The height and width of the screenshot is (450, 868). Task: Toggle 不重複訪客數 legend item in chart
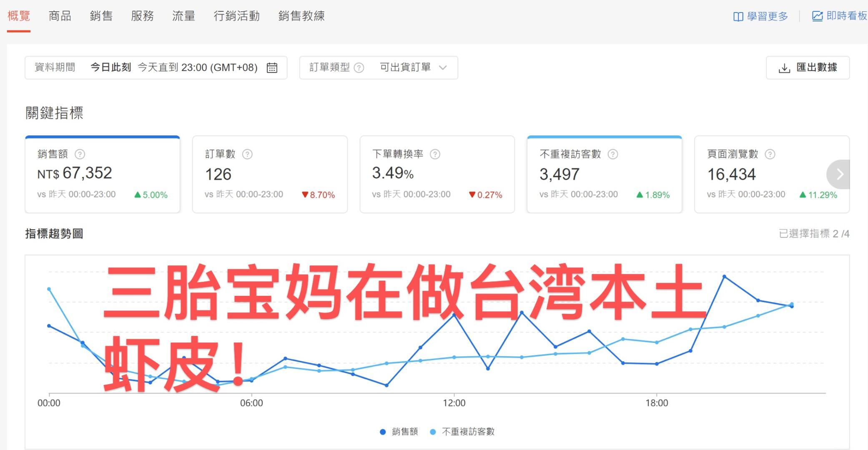tap(462, 432)
